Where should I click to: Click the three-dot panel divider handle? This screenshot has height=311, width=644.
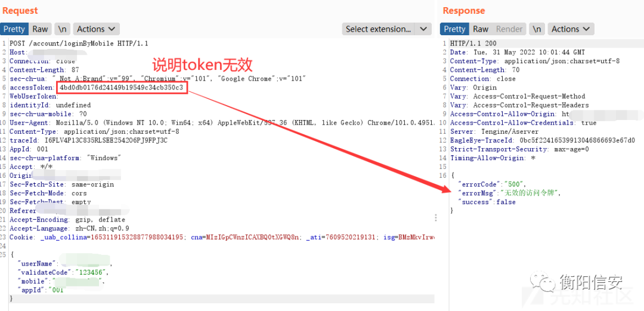436,218
